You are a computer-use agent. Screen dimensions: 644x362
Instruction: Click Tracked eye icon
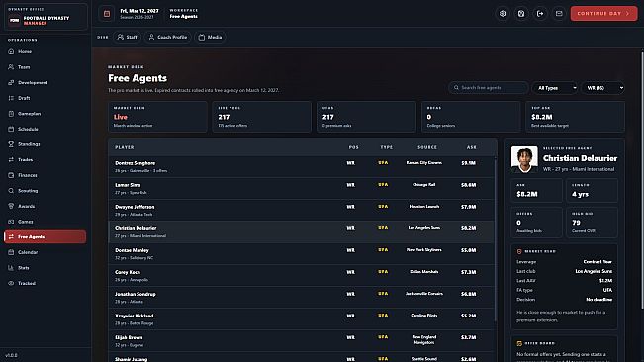tap(11, 283)
